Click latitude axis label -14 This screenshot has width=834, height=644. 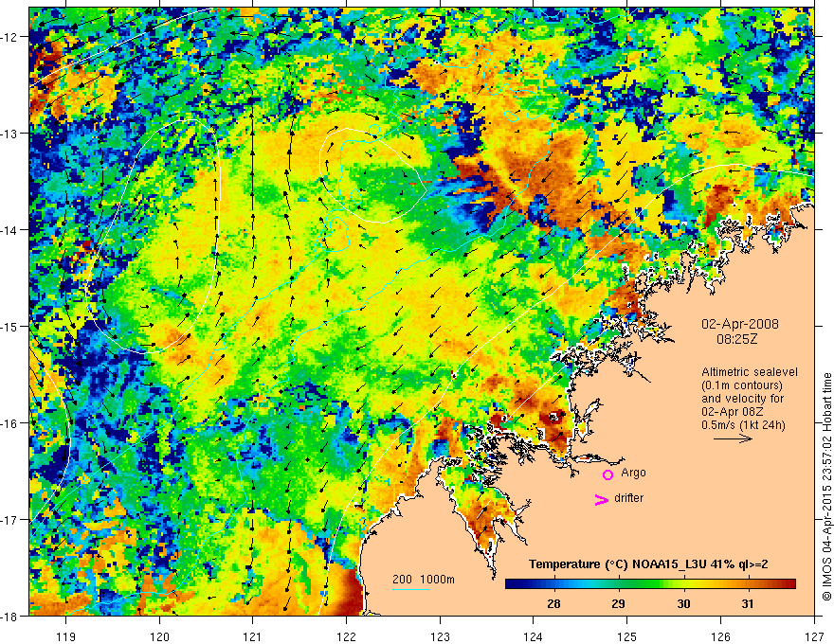tap(10, 230)
